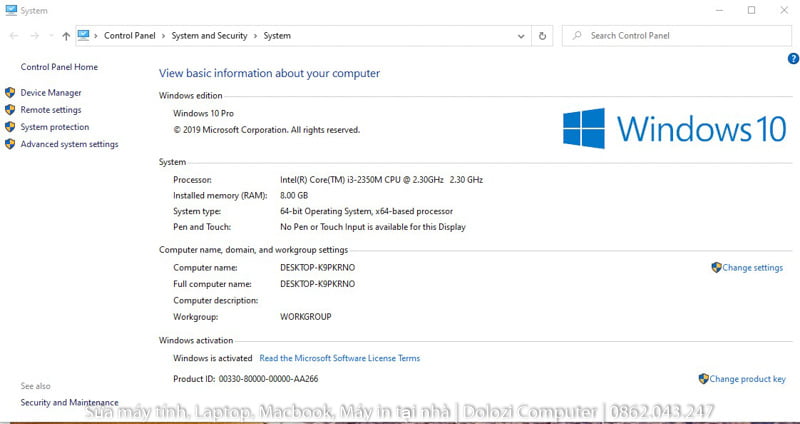Click the 8.00 GB installed memory value
Viewport: 800px width, 424px height.
294,195
